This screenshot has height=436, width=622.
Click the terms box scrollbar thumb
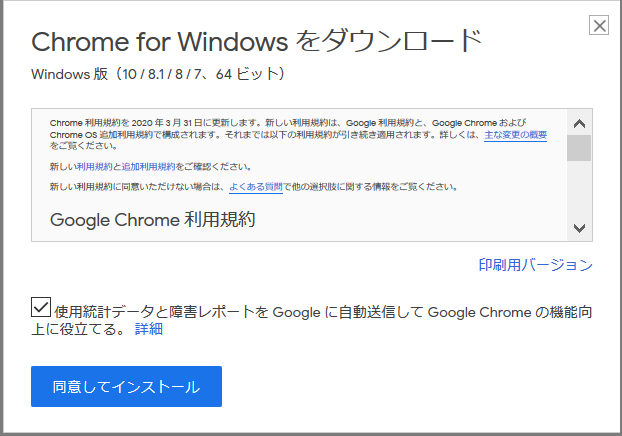pyautogui.click(x=579, y=148)
